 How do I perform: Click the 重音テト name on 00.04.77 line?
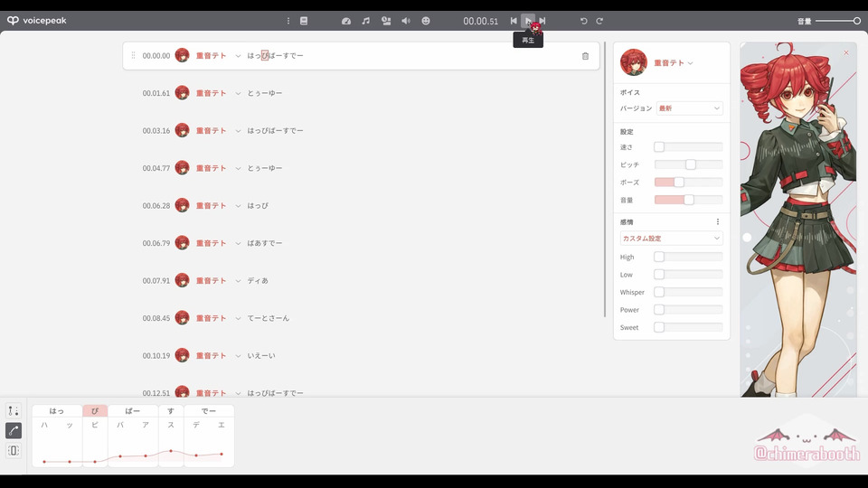pyautogui.click(x=212, y=168)
